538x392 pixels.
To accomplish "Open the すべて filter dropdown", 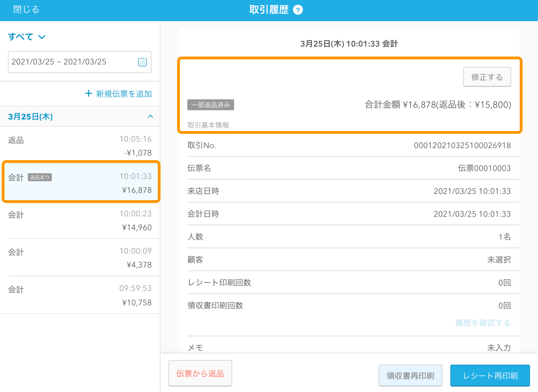I will tap(27, 37).
